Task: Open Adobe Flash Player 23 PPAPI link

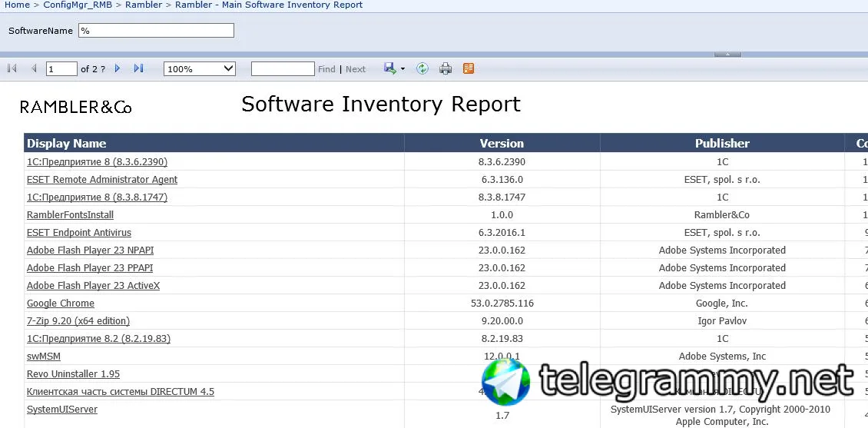Action: click(x=90, y=268)
